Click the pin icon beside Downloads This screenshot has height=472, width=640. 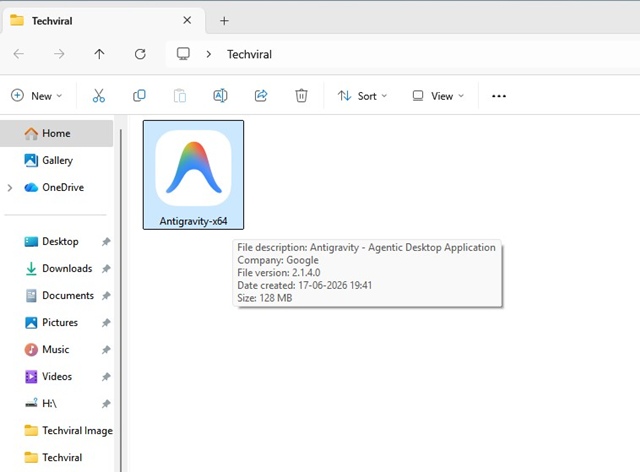pyautogui.click(x=106, y=269)
